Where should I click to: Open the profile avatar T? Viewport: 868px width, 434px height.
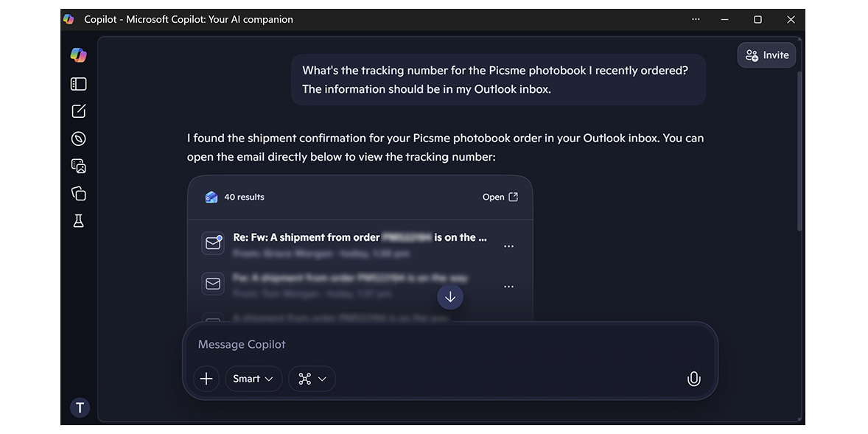point(80,407)
